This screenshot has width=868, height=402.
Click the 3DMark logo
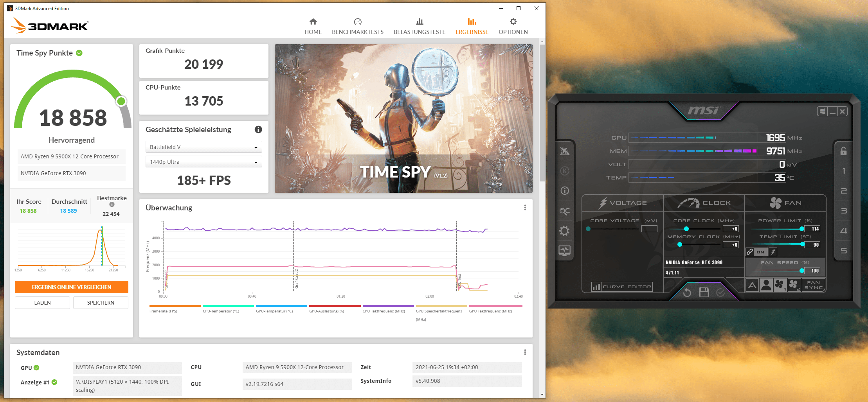tap(50, 25)
